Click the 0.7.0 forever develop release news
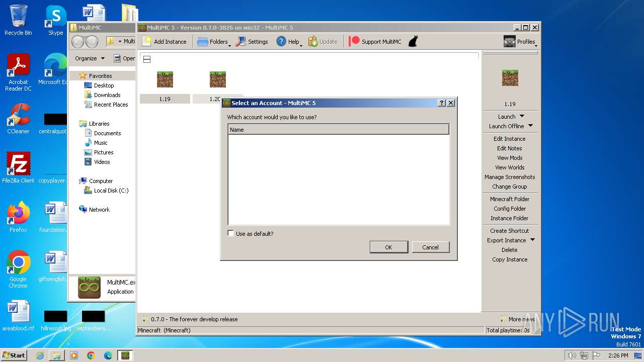Image resolution: width=644 pixels, height=362 pixels. pos(190,319)
